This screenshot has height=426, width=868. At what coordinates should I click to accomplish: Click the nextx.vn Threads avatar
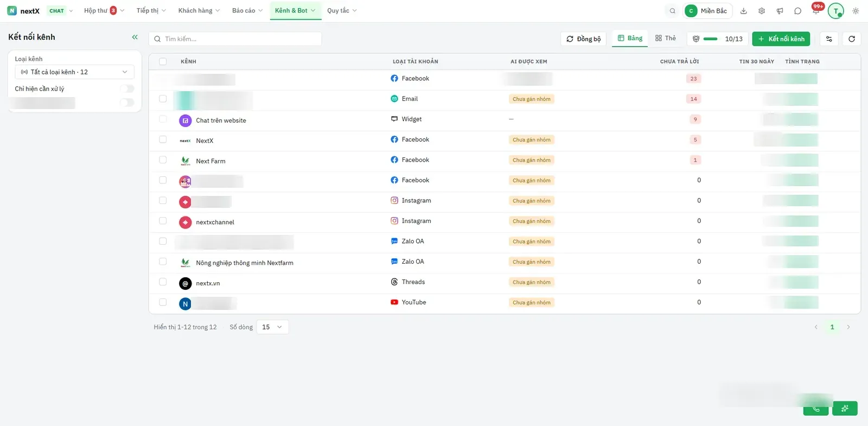(x=185, y=283)
